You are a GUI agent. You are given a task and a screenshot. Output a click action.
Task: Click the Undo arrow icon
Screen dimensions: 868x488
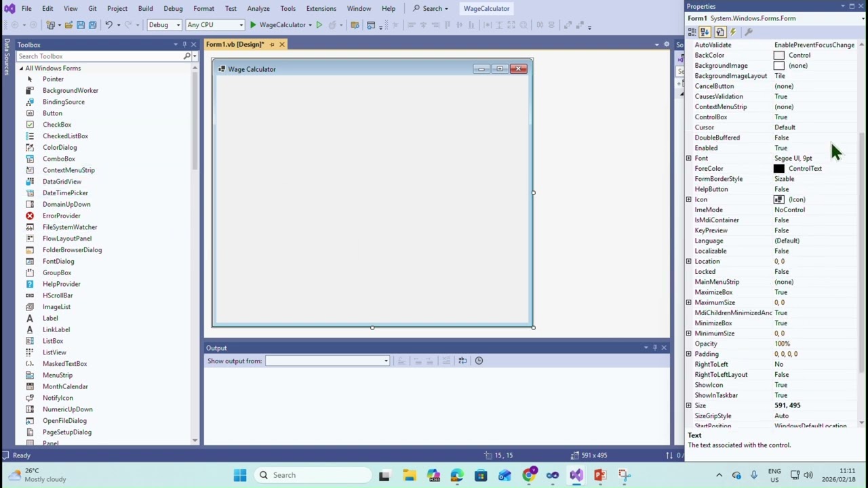click(108, 25)
